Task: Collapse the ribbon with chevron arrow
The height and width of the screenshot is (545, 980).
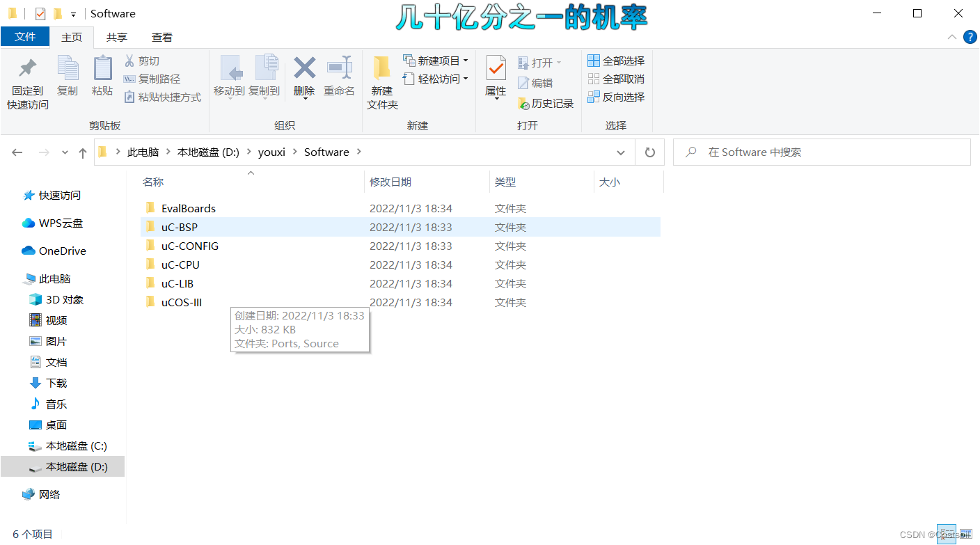Action: pos(952,38)
